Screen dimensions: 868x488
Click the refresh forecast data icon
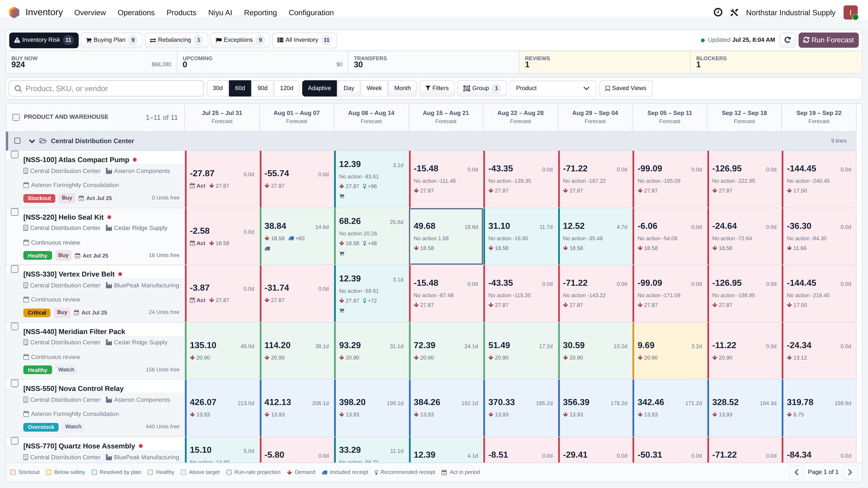787,40
